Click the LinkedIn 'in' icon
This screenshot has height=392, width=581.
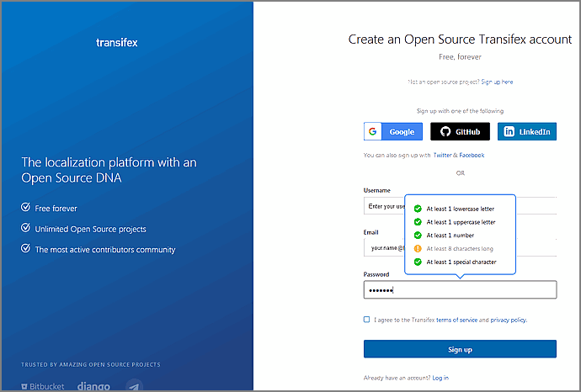pyautogui.click(x=509, y=131)
